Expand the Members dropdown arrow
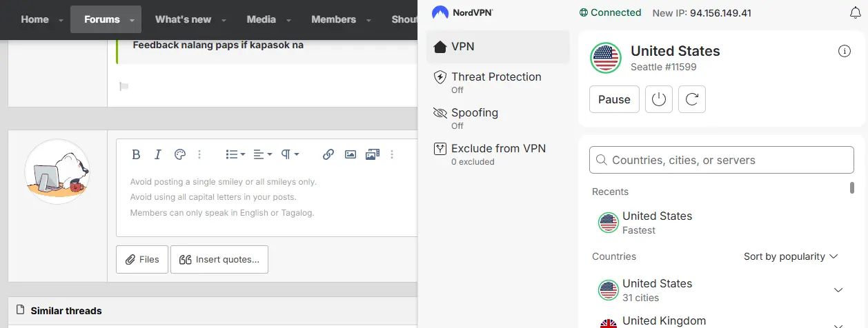The height and width of the screenshot is (328, 868). point(369,20)
